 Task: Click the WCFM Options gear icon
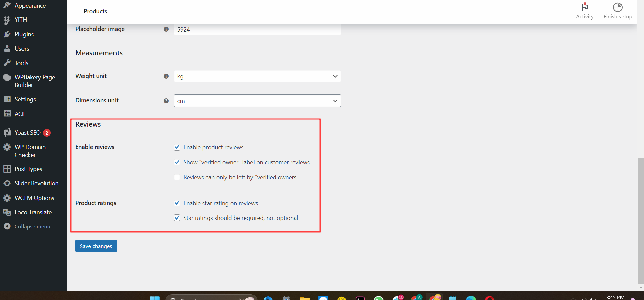tap(7, 198)
